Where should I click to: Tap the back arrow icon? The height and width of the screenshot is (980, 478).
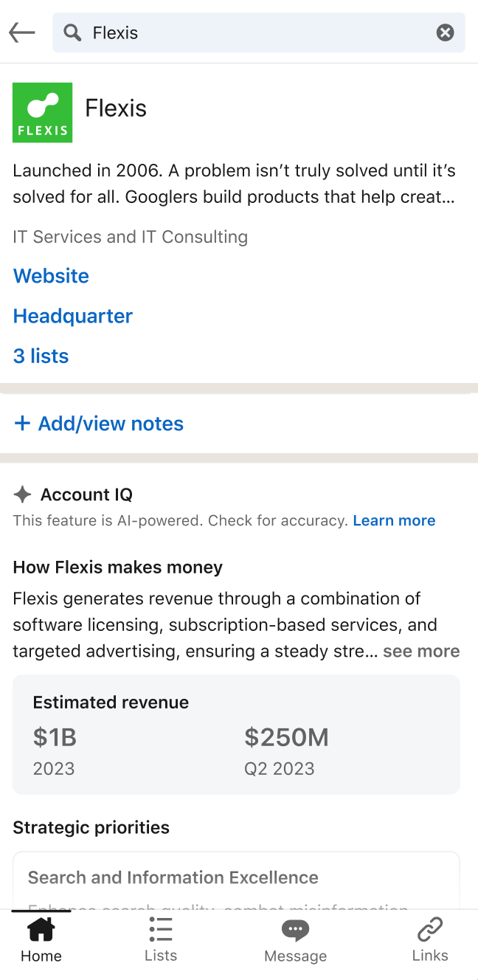[22, 32]
